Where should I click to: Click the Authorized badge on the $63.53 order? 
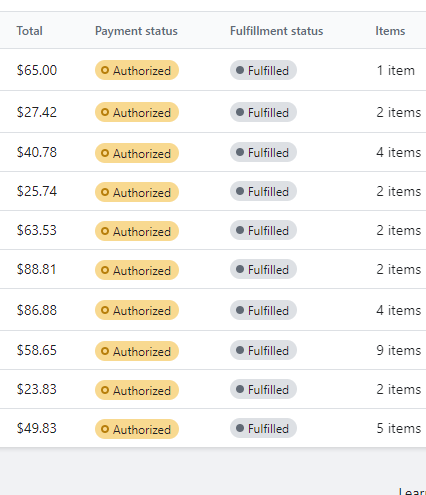click(x=137, y=231)
